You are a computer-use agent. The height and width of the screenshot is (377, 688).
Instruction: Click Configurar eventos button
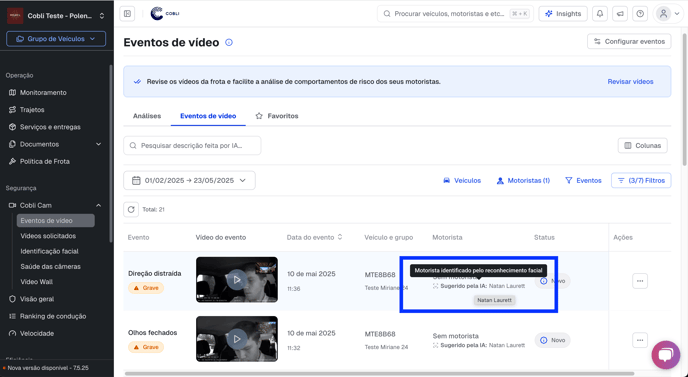pos(629,41)
